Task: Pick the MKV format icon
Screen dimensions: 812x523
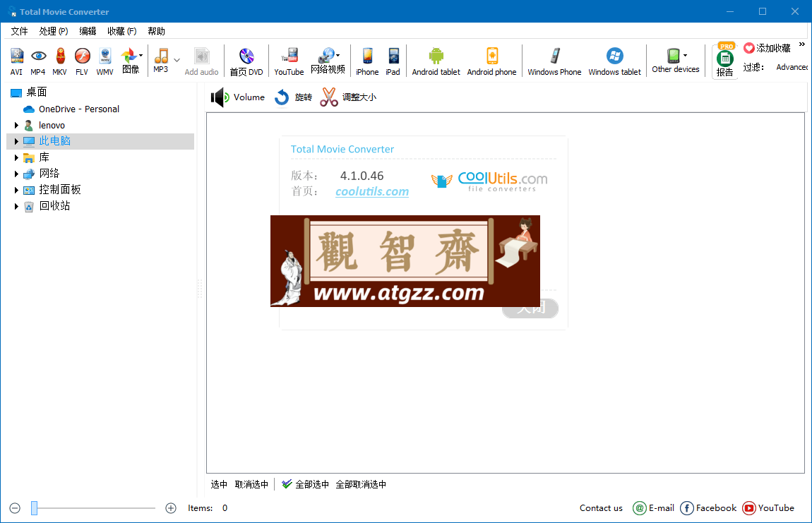Action: point(59,61)
